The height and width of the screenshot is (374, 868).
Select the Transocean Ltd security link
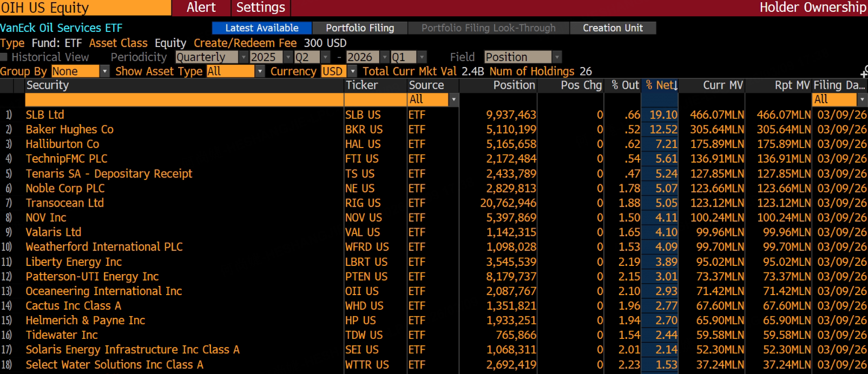click(x=64, y=203)
